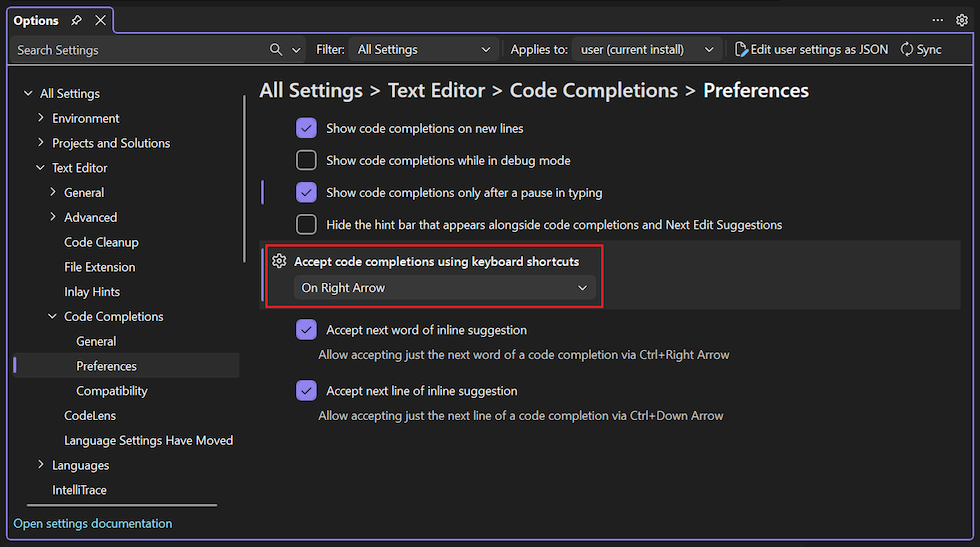The height and width of the screenshot is (547, 980).
Task: Select Inlay Hints in tree
Action: pyautogui.click(x=92, y=291)
